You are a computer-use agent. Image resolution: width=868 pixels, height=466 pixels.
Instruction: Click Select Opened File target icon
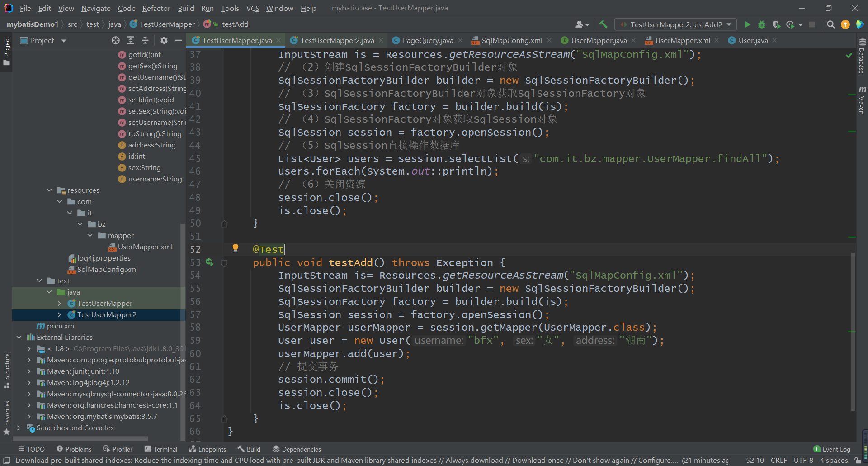point(116,41)
